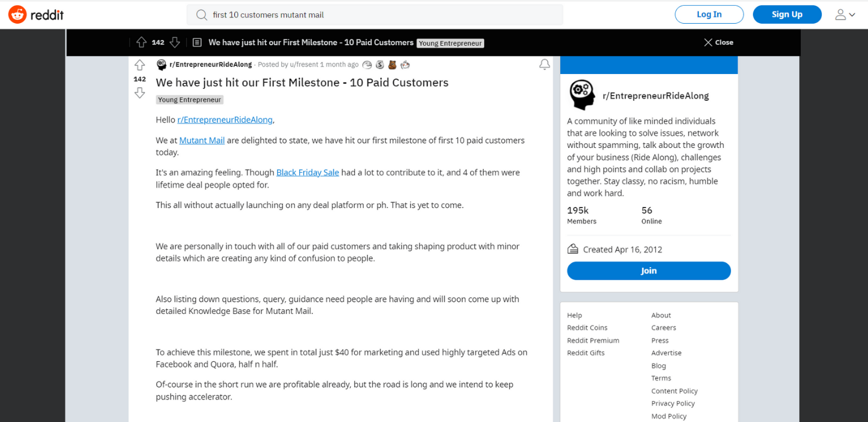Open the Blog footer link
Viewport: 868px width, 422px height.
click(x=659, y=366)
